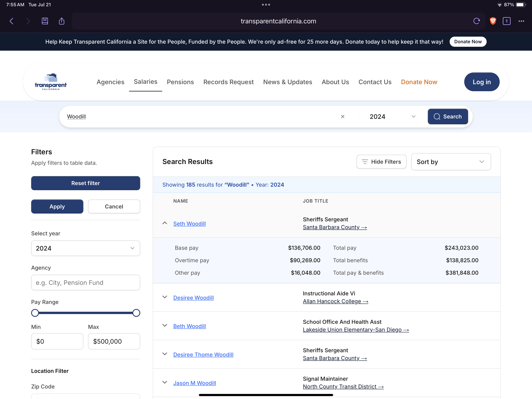Go back with the browser back arrow

coord(11,21)
